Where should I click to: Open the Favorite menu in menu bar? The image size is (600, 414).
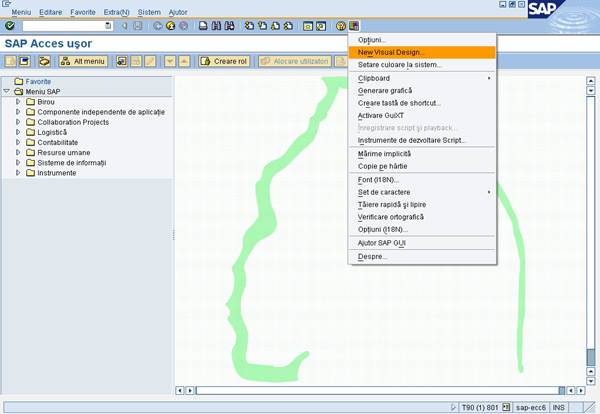[83, 12]
